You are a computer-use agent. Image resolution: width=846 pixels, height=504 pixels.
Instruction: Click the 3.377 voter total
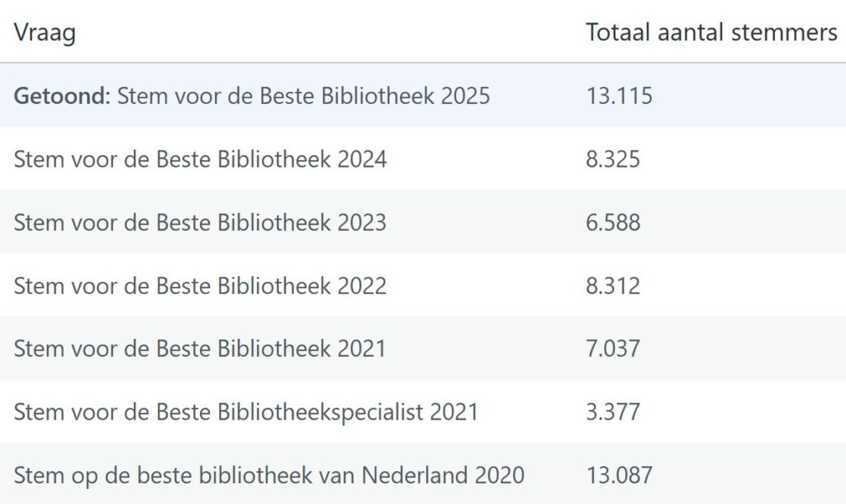[x=613, y=411]
